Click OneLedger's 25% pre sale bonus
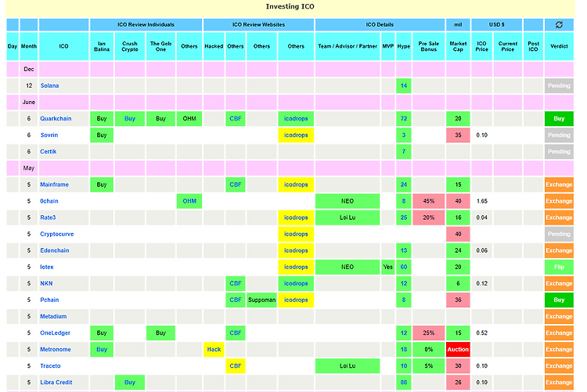Viewport: 587px width, 392px height. tap(429, 333)
